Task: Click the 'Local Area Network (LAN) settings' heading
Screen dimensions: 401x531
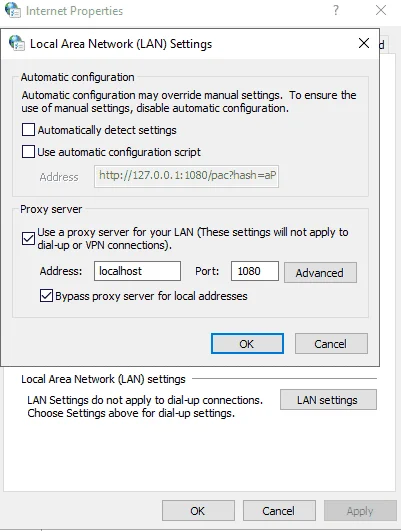Action: point(103,379)
